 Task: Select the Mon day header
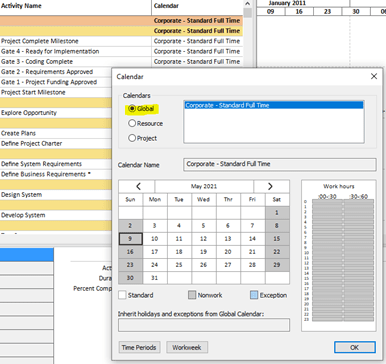pyautogui.click(x=155, y=199)
